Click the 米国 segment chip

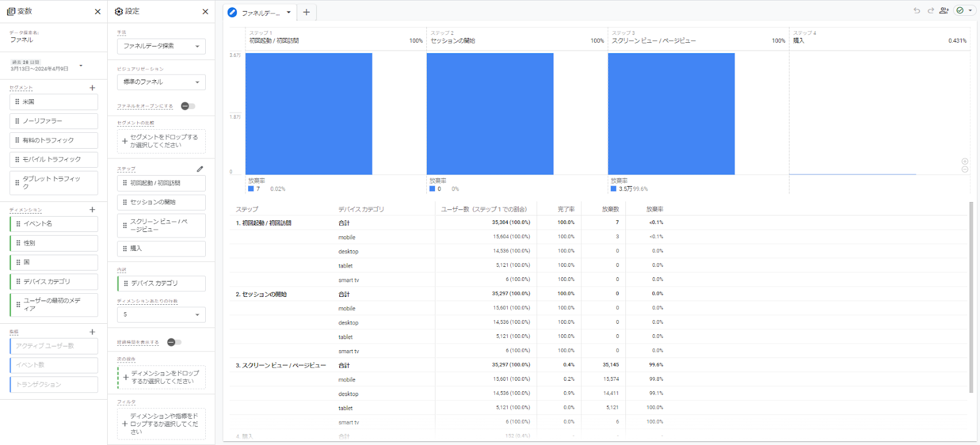click(x=54, y=102)
